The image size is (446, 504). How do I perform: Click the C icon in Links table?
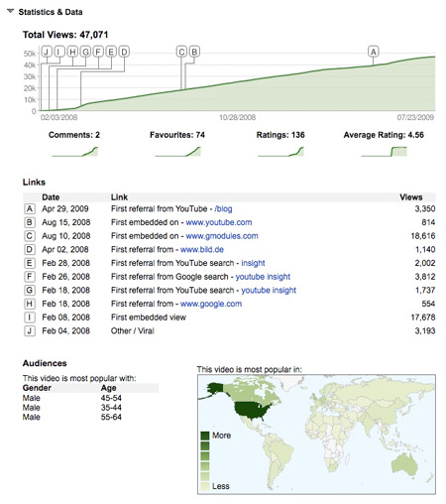click(x=30, y=236)
